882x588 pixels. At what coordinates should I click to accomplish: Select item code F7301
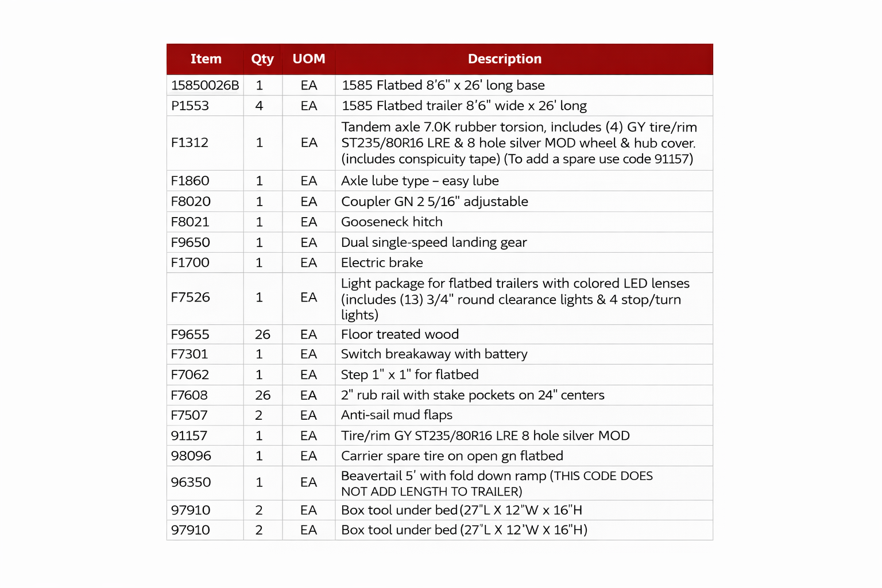189,354
